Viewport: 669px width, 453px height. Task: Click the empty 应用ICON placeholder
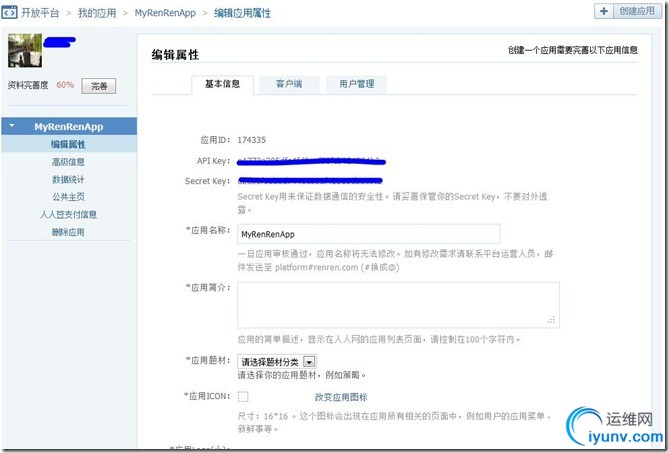243,397
